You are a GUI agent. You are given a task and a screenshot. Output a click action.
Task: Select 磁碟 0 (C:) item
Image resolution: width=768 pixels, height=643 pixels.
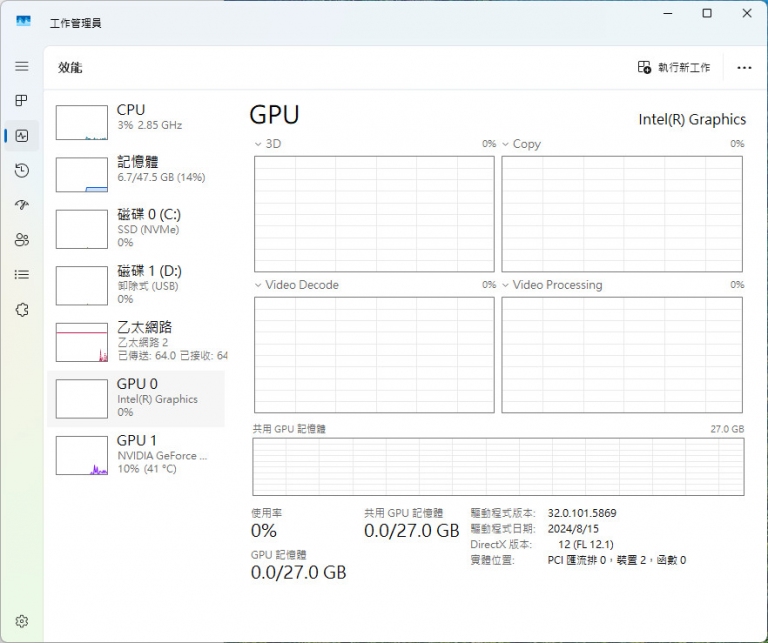point(136,229)
